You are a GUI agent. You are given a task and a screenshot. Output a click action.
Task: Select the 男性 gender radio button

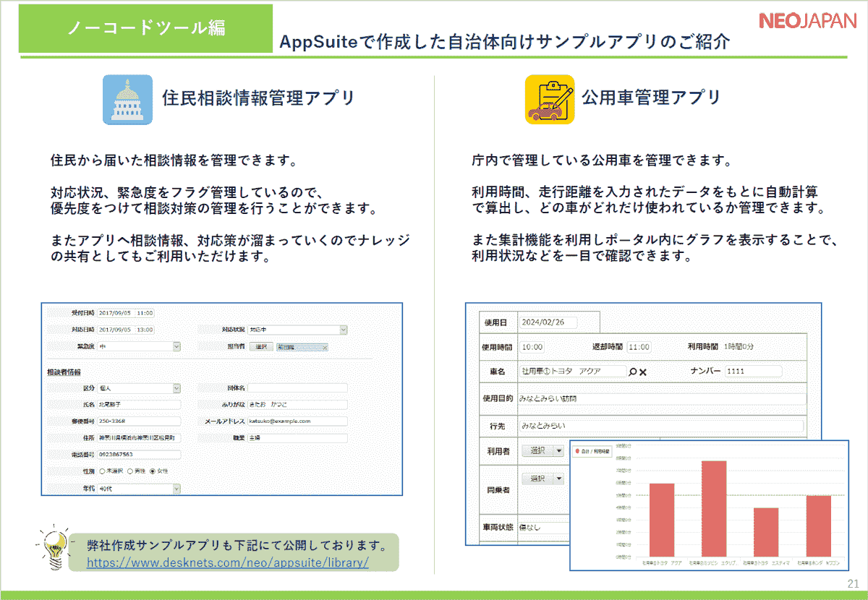[130, 471]
